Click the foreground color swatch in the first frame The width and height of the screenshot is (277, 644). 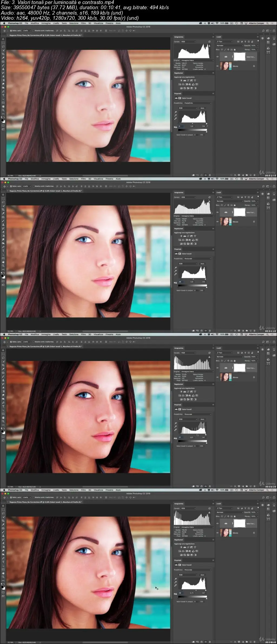[2, 120]
